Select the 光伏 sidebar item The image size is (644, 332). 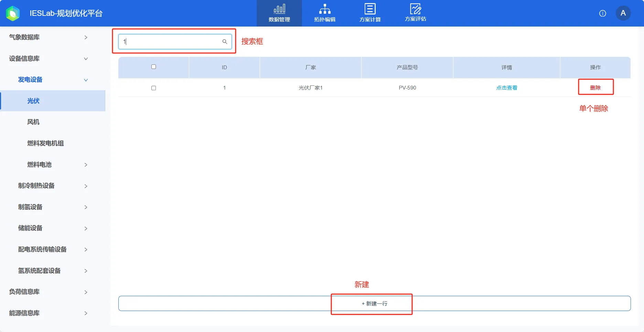pyautogui.click(x=53, y=101)
